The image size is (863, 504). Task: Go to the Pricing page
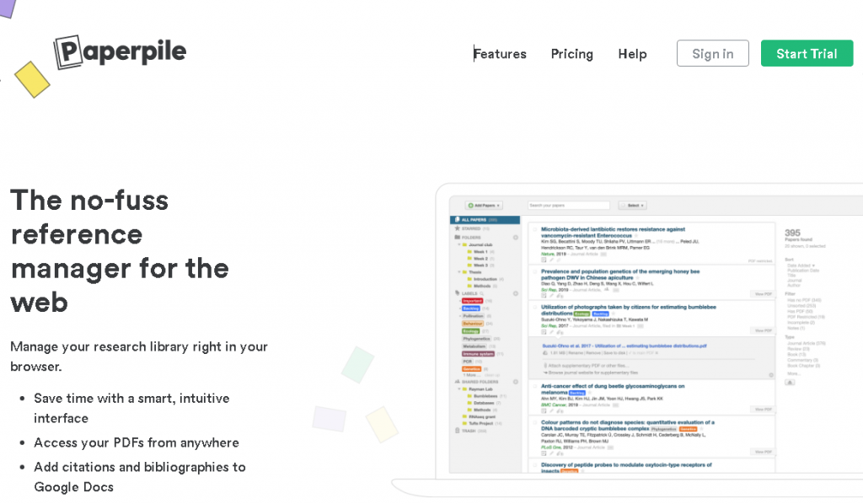tap(572, 54)
